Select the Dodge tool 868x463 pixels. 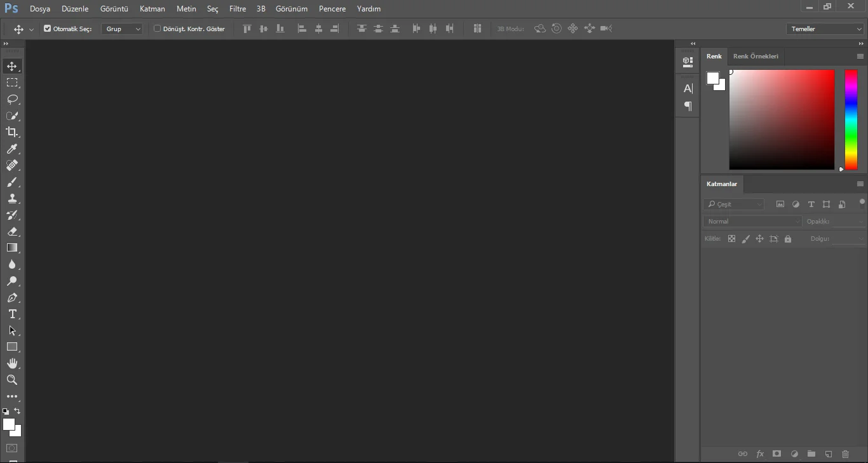click(x=12, y=281)
